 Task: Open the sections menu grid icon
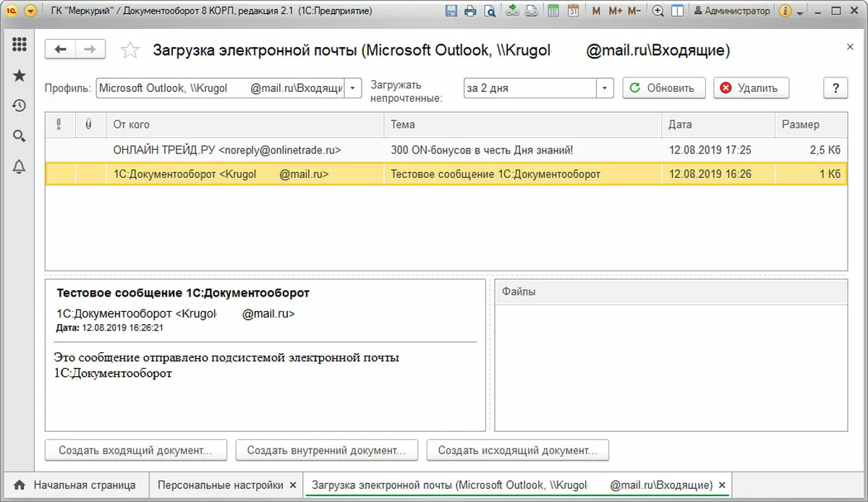coord(20,45)
